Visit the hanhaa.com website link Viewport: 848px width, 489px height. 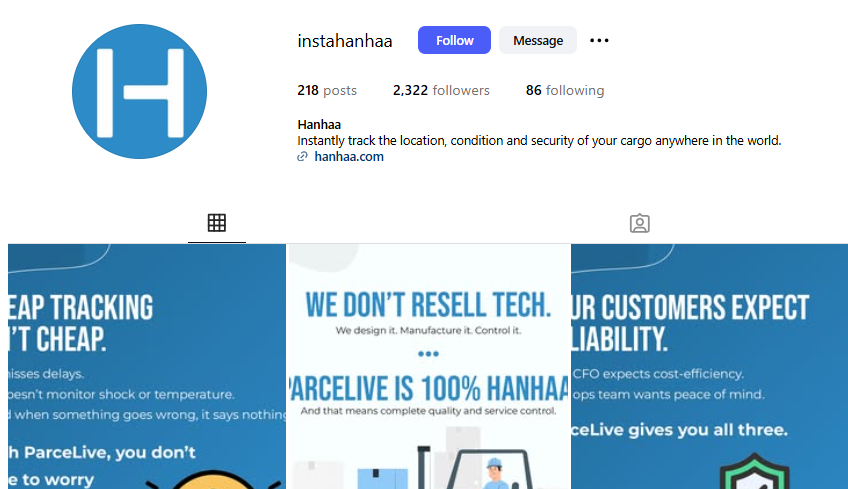click(x=349, y=157)
